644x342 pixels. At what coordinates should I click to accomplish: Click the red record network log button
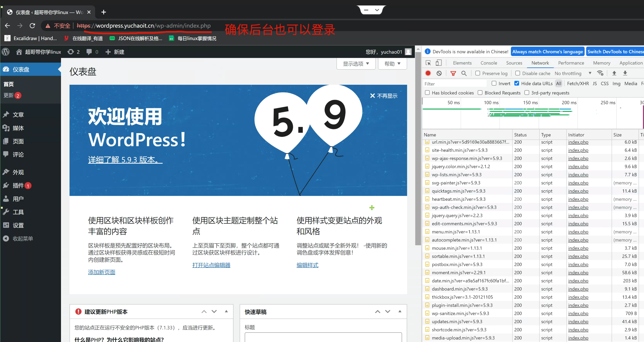coord(428,73)
